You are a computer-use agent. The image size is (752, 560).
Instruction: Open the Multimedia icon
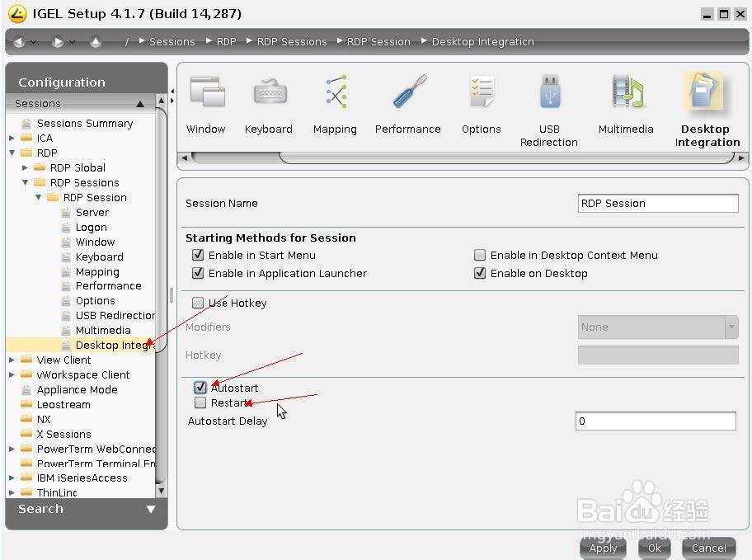tap(627, 92)
